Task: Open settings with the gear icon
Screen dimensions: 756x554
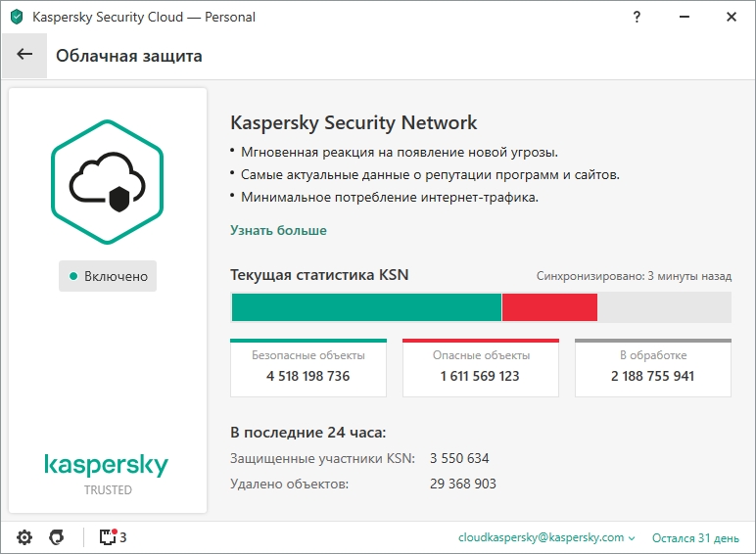Action: 24,537
